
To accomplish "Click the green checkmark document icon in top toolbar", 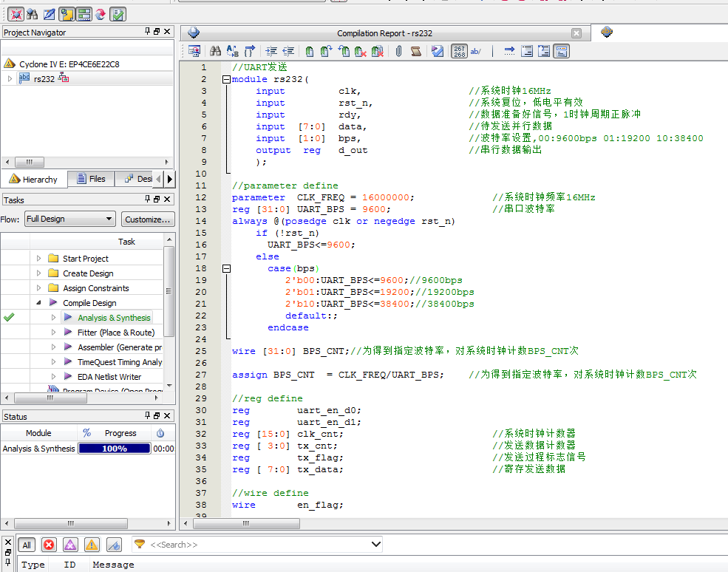I will pyautogui.click(x=118, y=13).
